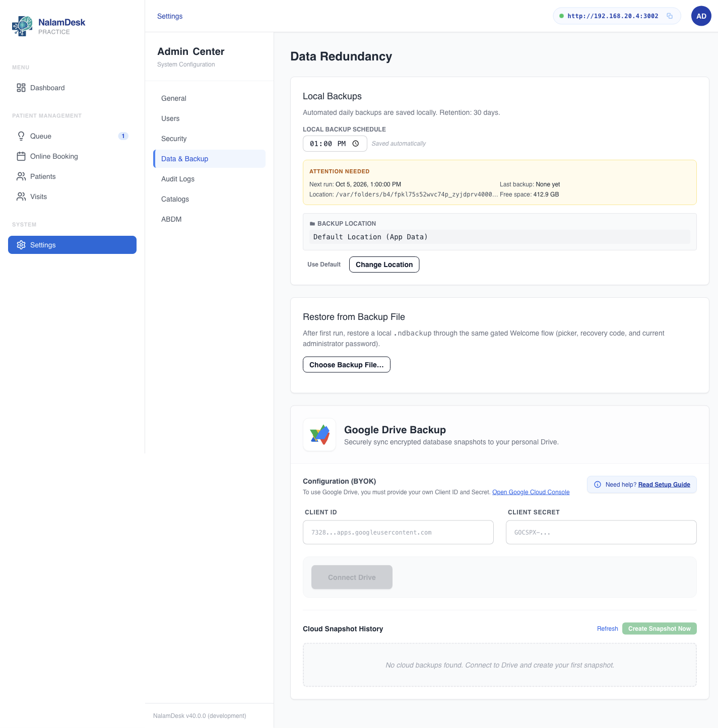Open the Queue page
Image resolution: width=718 pixels, height=728 pixels.
pyautogui.click(x=72, y=136)
